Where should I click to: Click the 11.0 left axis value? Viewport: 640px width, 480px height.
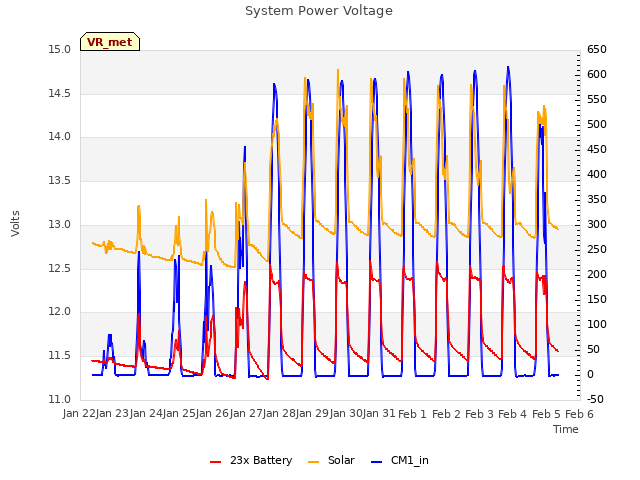(x=59, y=400)
